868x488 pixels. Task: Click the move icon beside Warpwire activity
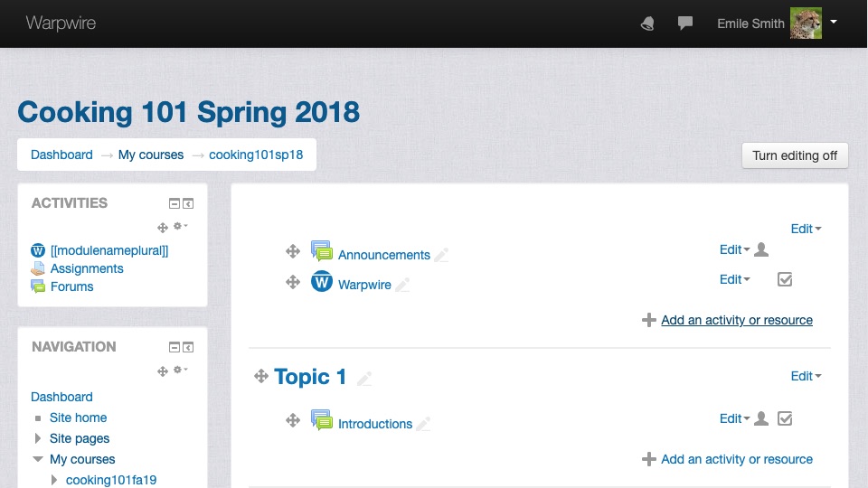click(293, 282)
